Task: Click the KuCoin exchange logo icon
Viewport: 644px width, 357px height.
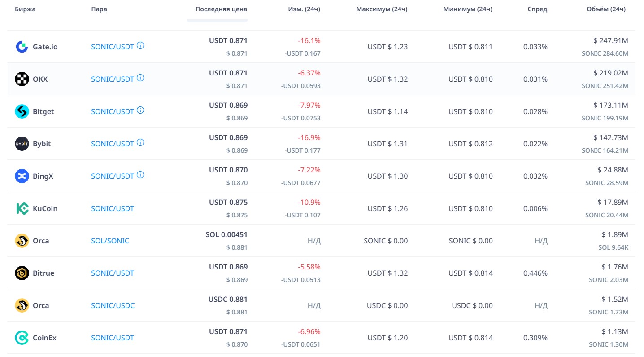Action: pyautogui.click(x=22, y=208)
